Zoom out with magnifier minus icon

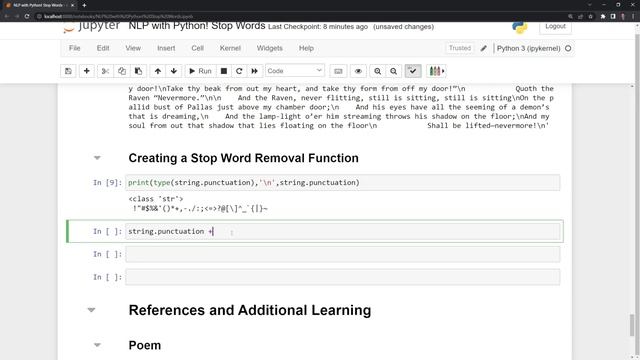pos(393,71)
